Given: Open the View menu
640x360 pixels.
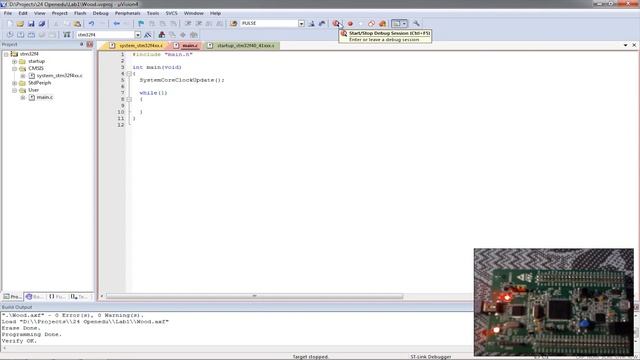Looking at the screenshot, I should coord(40,13).
